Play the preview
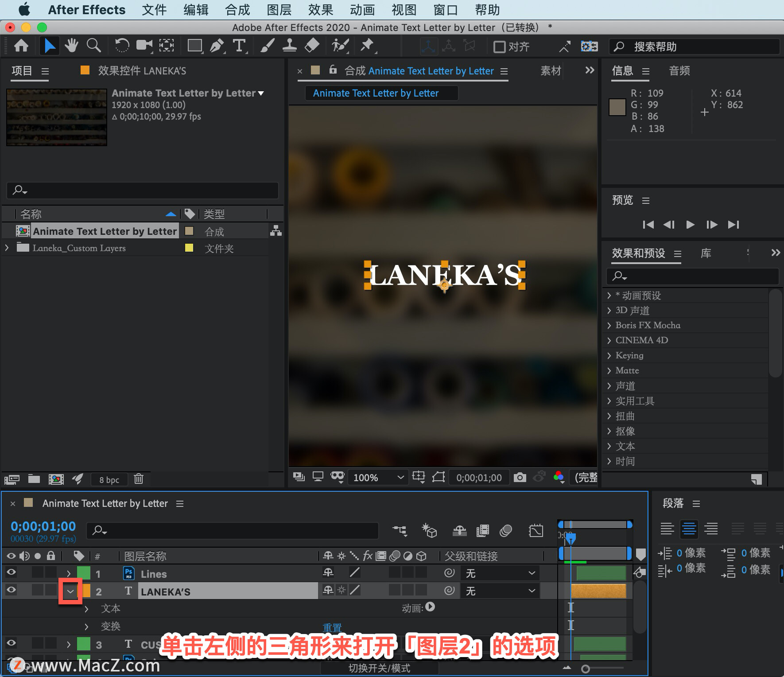Screen dimensions: 784x677 [690, 225]
